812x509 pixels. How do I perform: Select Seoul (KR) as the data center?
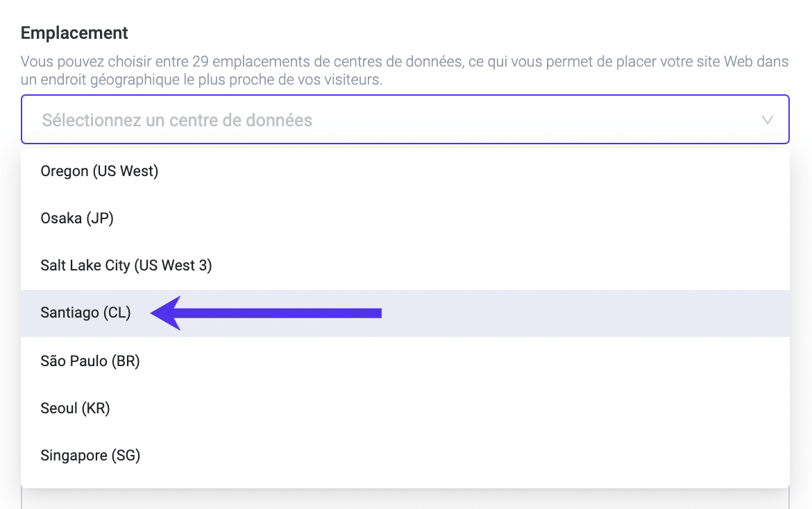coord(75,408)
